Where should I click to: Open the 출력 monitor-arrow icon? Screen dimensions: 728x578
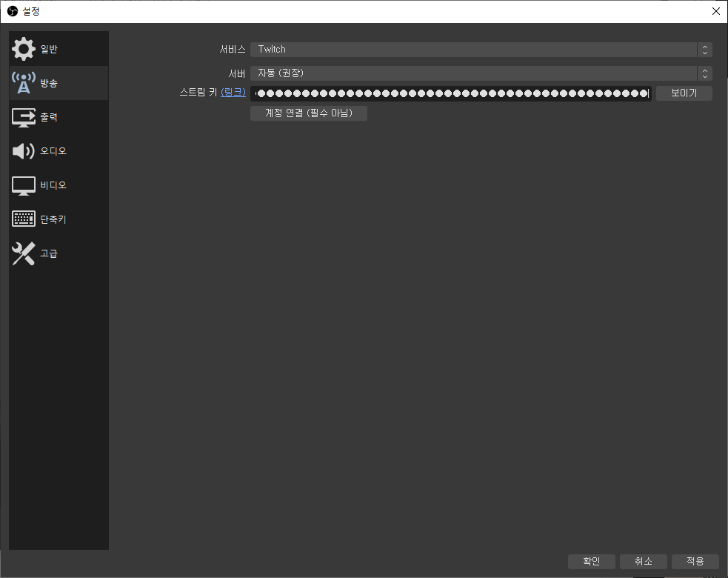tap(23, 117)
